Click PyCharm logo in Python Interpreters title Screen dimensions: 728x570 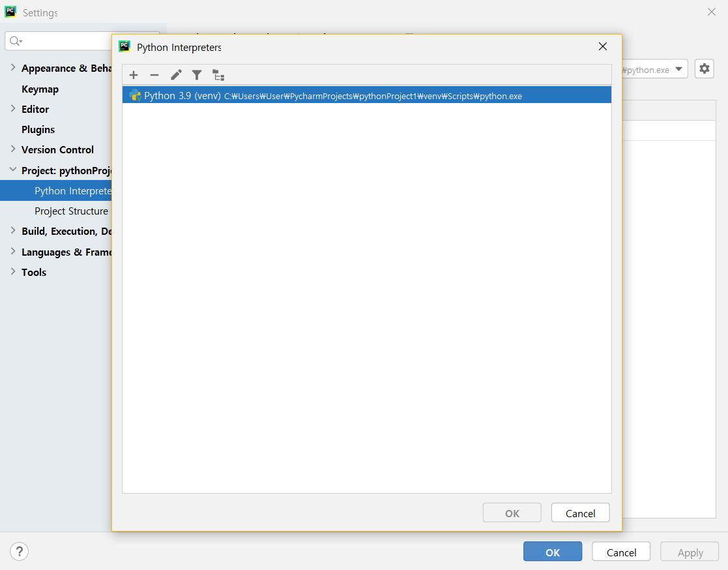[124, 46]
